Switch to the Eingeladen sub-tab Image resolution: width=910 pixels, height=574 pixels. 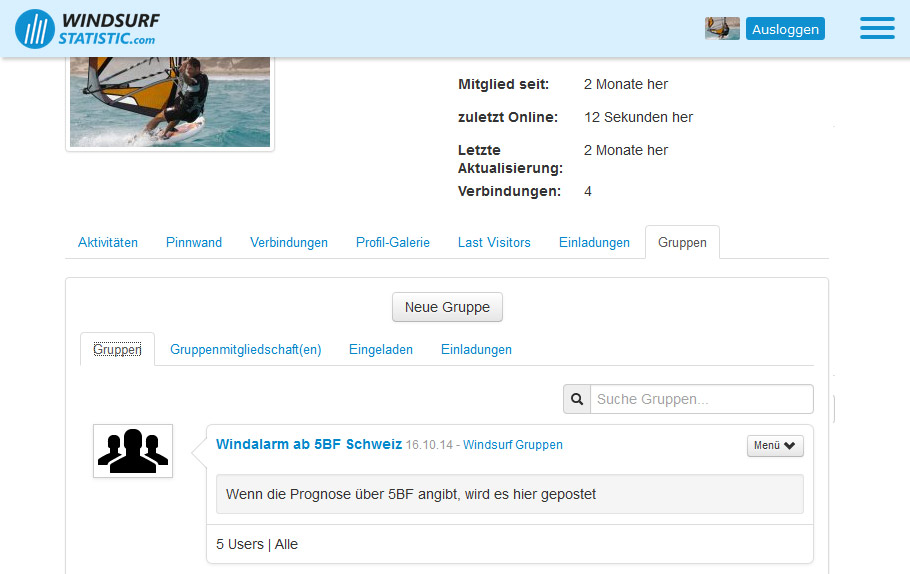pos(381,349)
